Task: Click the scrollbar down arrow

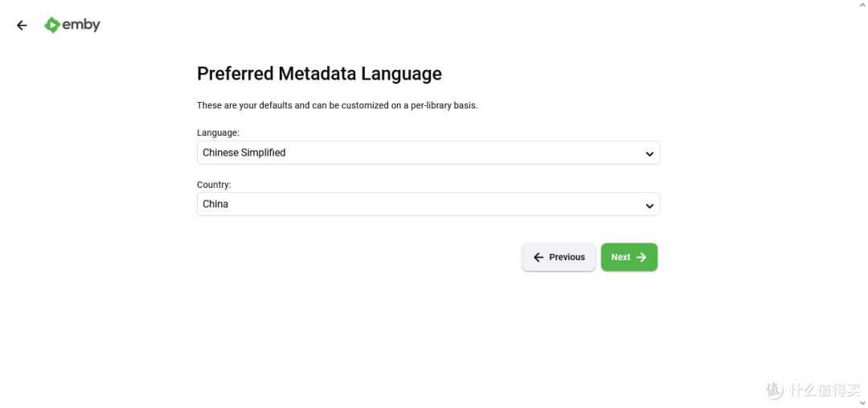Action: coord(863,403)
